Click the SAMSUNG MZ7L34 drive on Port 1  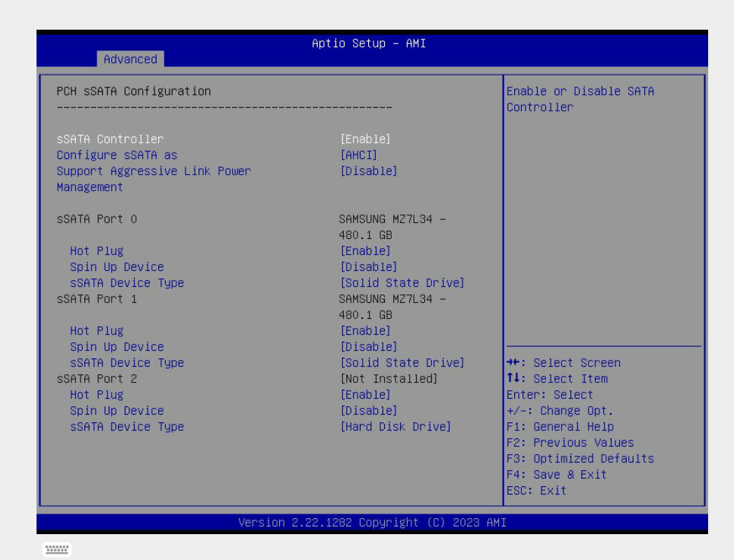[x=392, y=307]
